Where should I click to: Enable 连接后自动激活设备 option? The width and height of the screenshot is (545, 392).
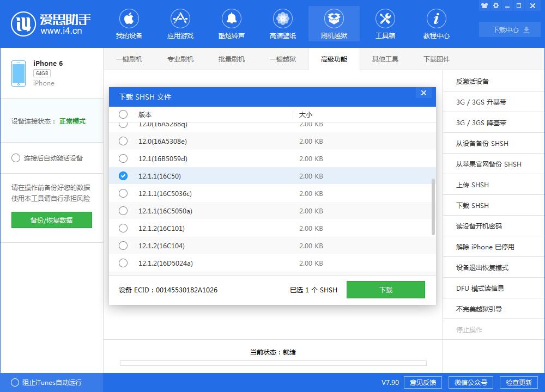pos(16,158)
